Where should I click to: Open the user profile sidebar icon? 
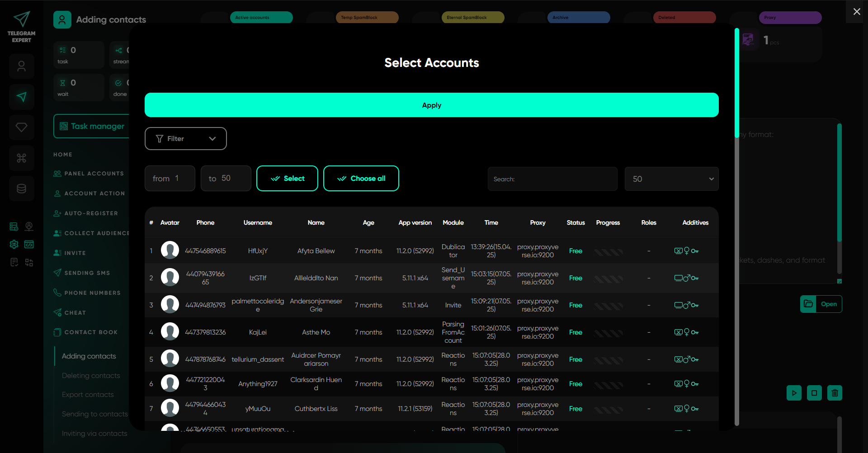coord(21,66)
